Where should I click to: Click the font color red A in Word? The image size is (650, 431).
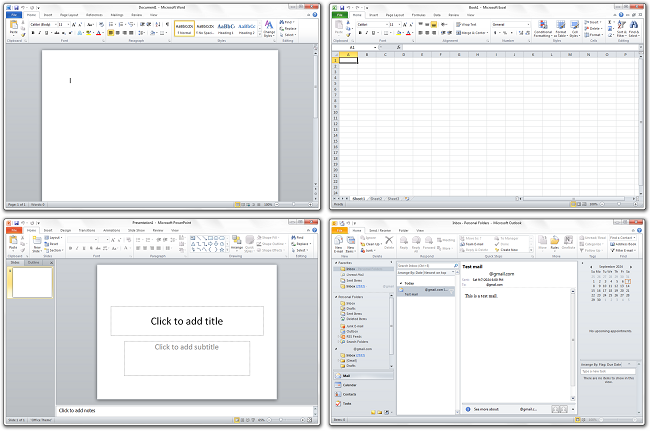point(99,33)
